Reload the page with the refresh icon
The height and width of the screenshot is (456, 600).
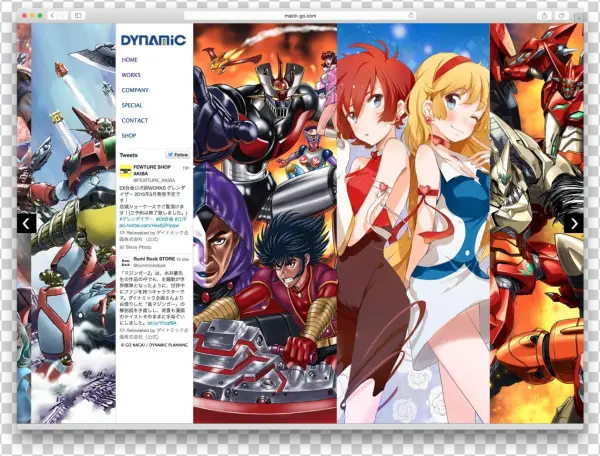(x=411, y=15)
